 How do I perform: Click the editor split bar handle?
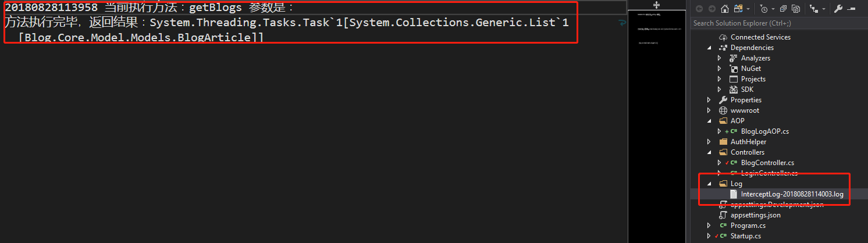point(656,5)
